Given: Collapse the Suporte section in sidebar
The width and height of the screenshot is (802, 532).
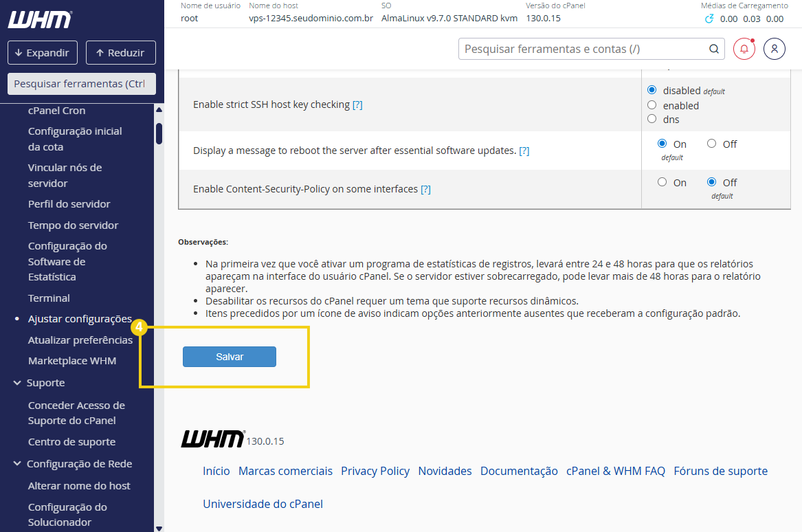Looking at the screenshot, I should click(x=17, y=383).
